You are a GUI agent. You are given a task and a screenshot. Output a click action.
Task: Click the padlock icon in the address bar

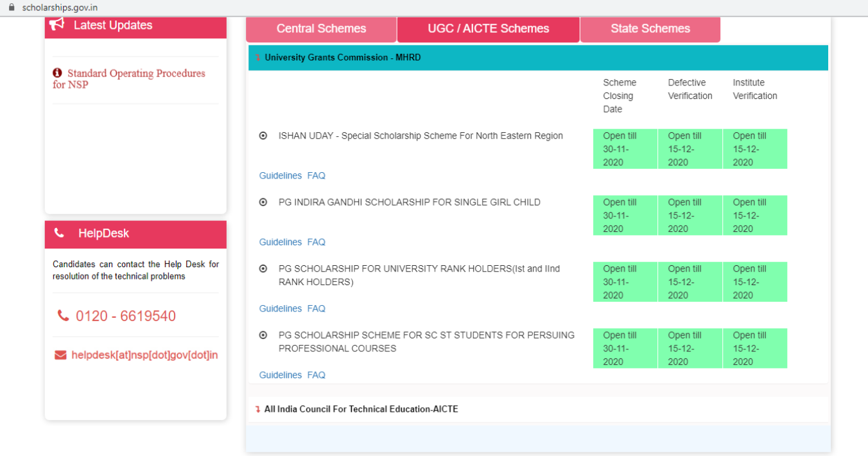coord(11,8)
